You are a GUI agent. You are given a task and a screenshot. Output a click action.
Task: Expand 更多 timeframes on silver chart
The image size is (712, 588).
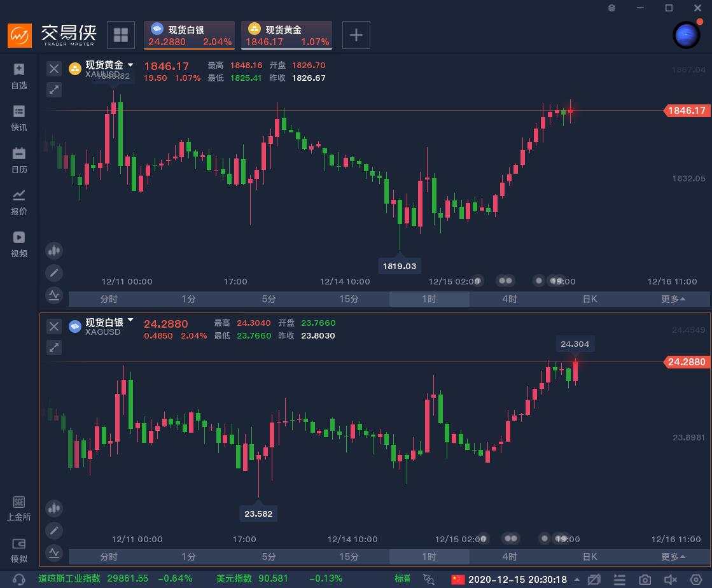pos(673,557)
